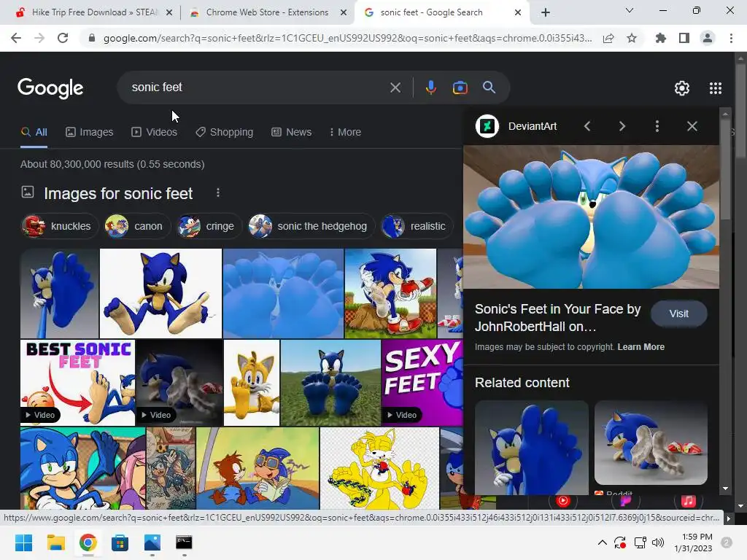Open the Chrome three-dot menu

coord(731,38)
